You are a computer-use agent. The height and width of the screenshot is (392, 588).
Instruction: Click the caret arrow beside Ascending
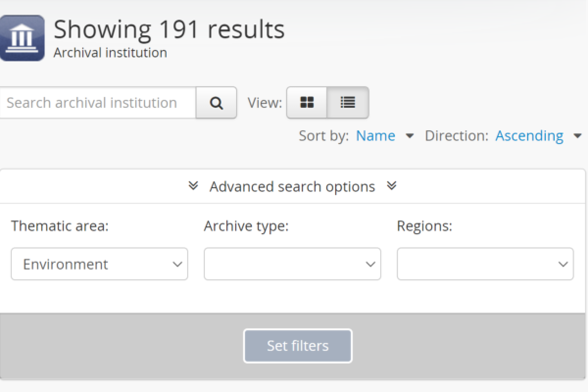[x=577, y=136]
